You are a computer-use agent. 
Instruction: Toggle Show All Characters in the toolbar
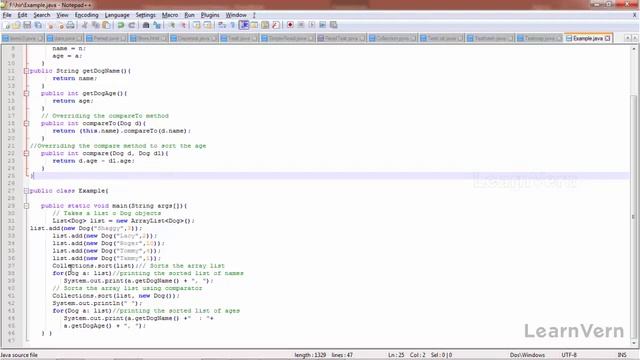point(233,25)
